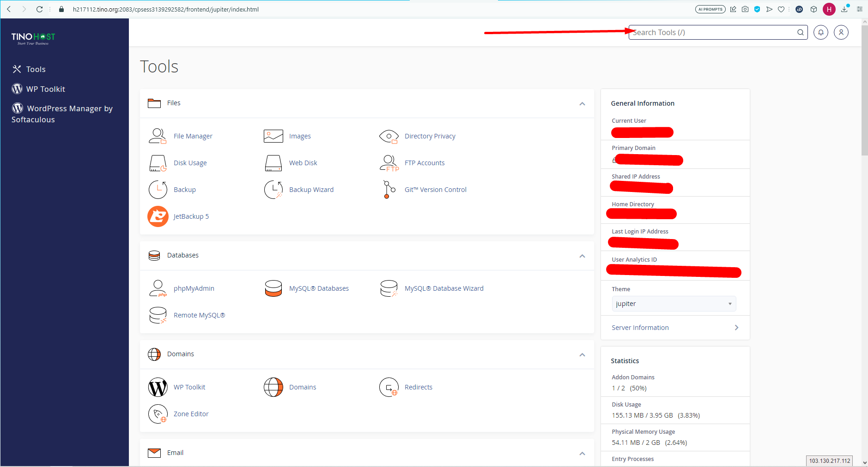Click the browser address bar URL

point(166,9)
